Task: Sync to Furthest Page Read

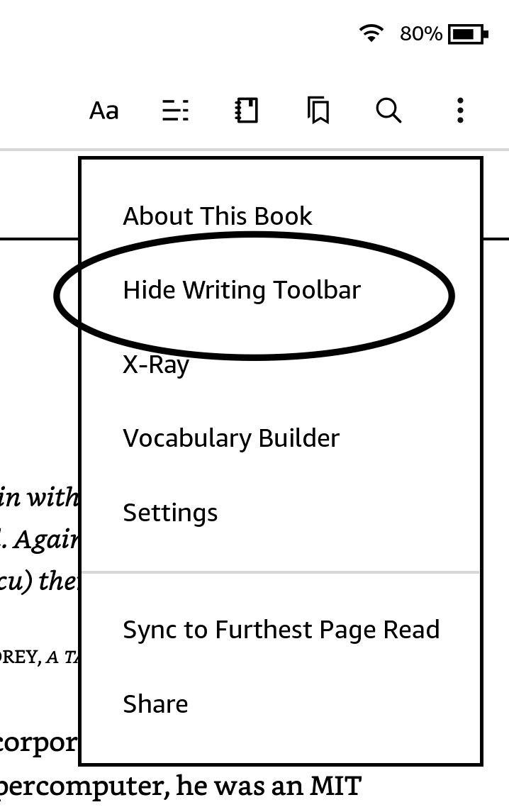Action: (x=281, y=630)
